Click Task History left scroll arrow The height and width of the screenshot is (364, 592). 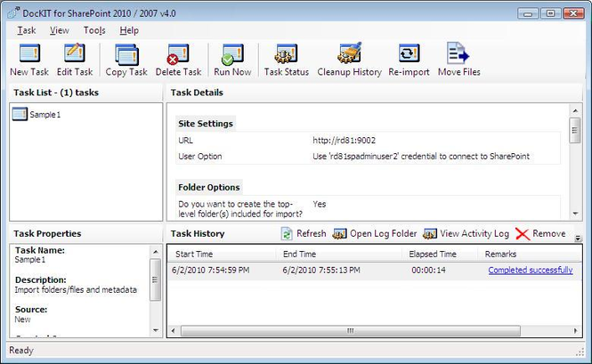(174, 331)
